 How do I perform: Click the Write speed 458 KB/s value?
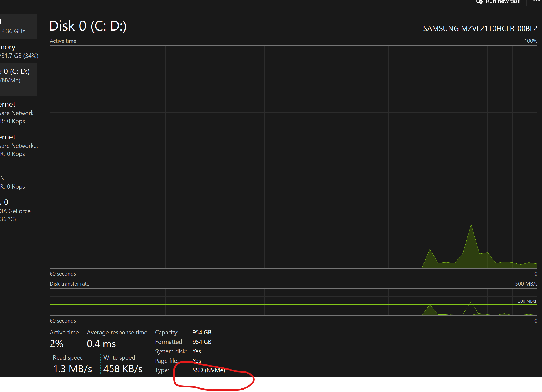(123, 369)
